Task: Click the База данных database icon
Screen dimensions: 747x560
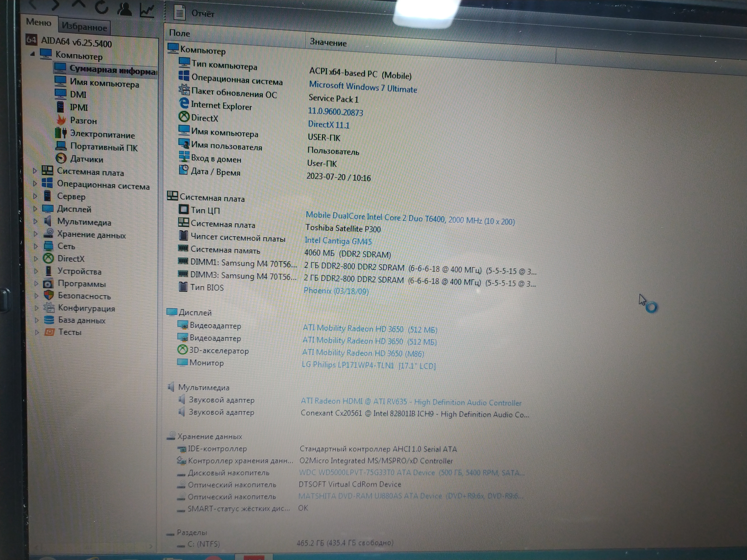Action: [x=49, y=320]
